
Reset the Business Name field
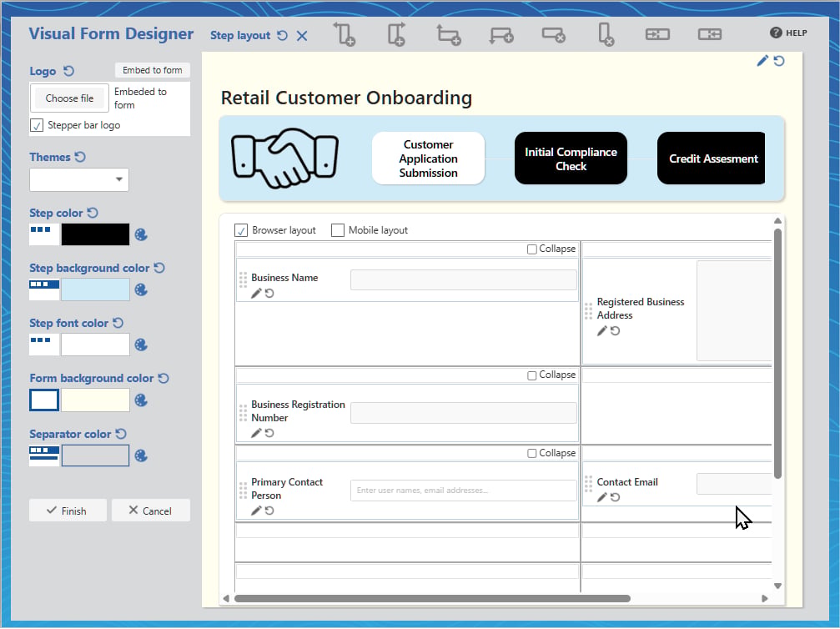pos(269,294)
